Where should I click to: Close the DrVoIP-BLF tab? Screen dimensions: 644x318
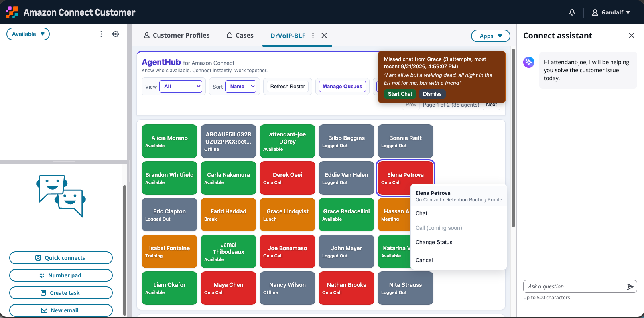[x=324, y=36]
